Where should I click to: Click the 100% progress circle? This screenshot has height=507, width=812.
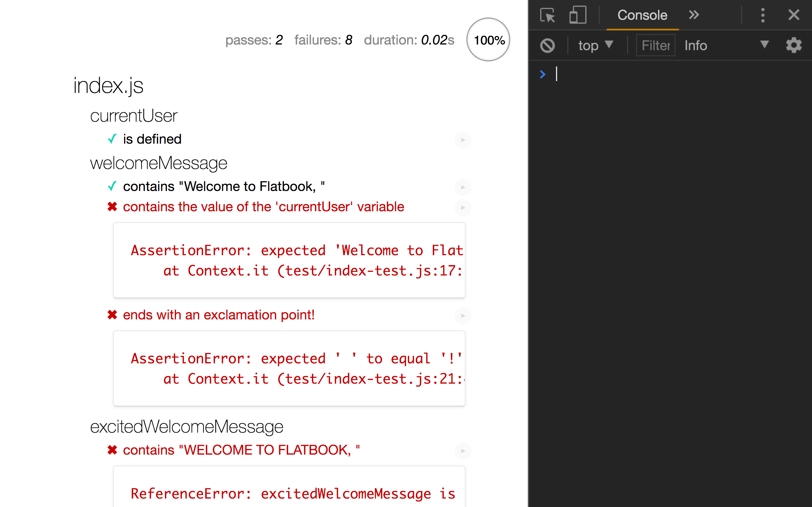click(488, 39)
